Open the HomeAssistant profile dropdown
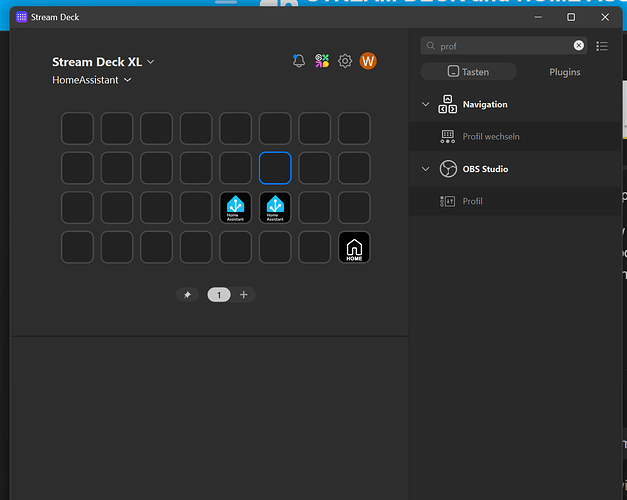 [92, 80]
